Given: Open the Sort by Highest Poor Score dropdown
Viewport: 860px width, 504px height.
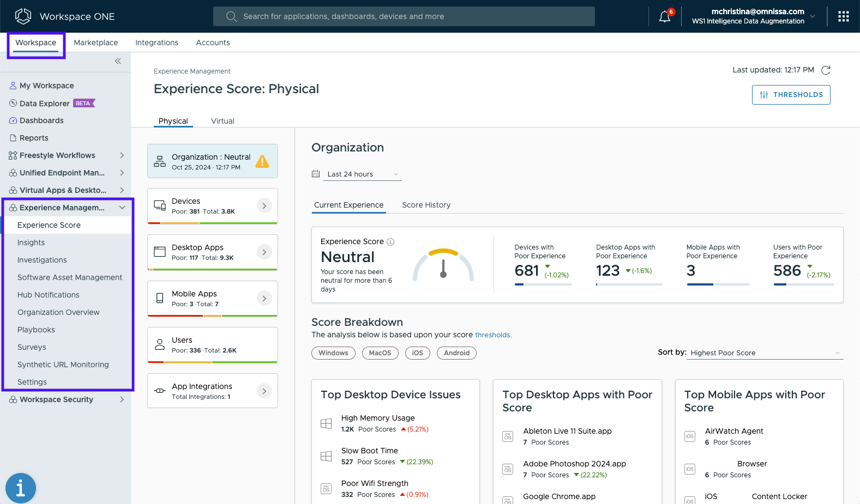Looking at the screenshot, I should pyautogui.click(x=765, y=353).
